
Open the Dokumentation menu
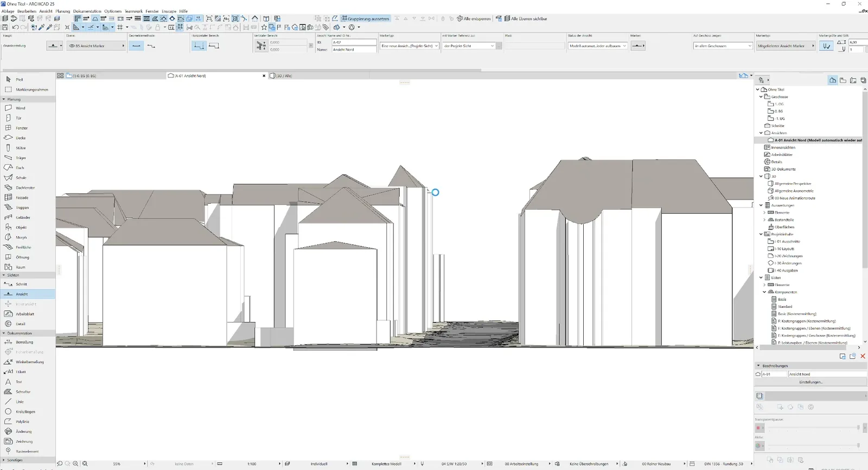87,11
